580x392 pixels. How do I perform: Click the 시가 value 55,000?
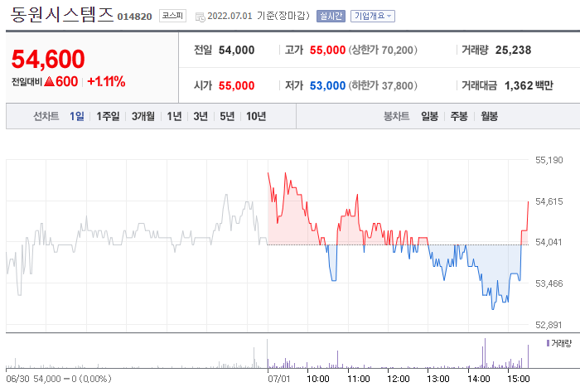coord(236,86)
